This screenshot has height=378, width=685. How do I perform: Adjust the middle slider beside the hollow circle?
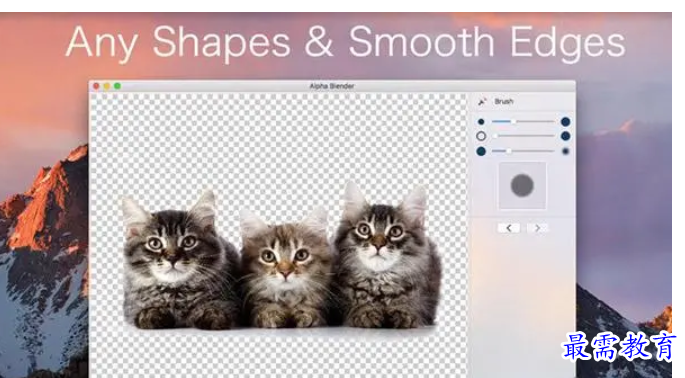523,136
